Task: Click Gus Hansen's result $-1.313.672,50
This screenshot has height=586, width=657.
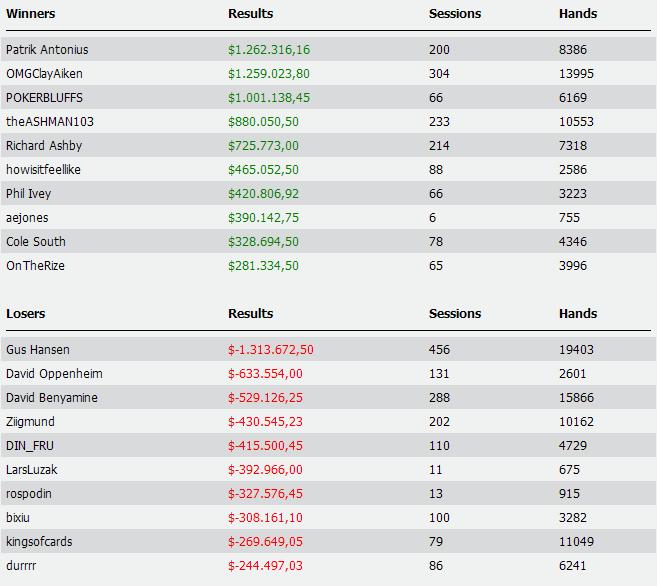Action: [x=271, y=349]
